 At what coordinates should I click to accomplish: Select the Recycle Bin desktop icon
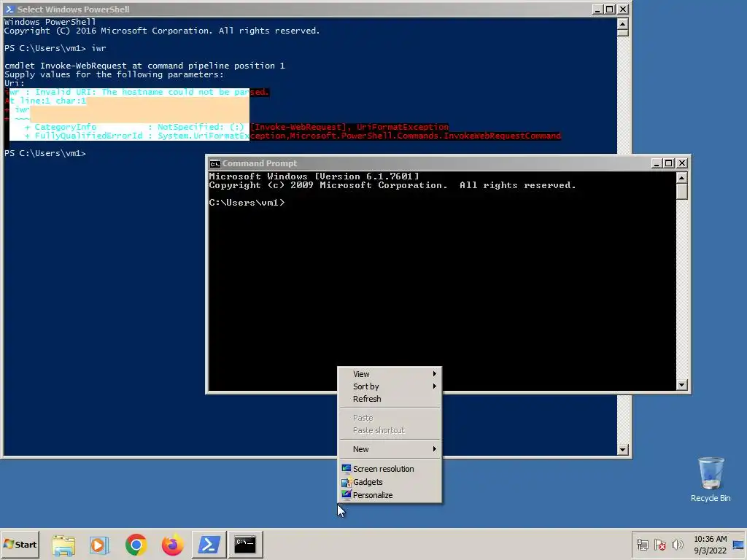pos(711,480)
